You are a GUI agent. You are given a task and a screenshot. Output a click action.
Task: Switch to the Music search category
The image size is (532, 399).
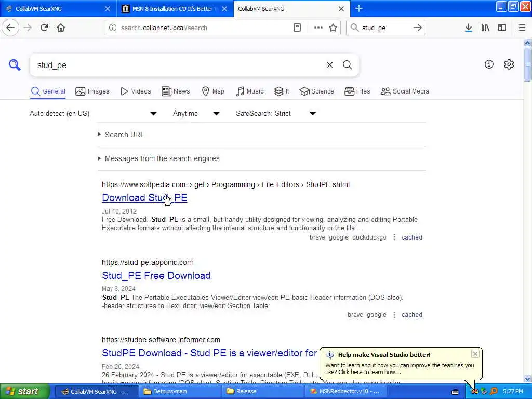click(x=249, y=91)
